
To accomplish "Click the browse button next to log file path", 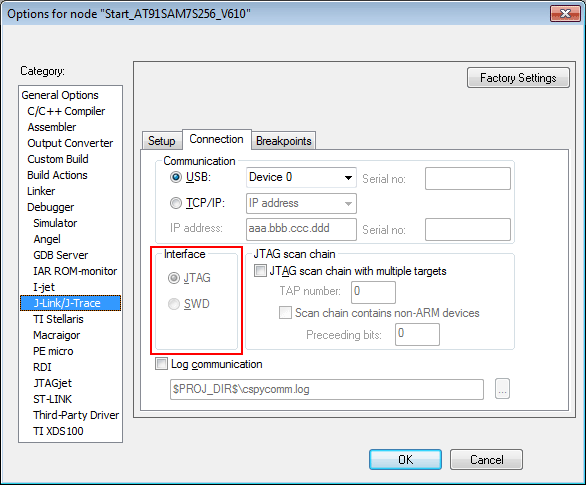I will [x=502, y=389].
